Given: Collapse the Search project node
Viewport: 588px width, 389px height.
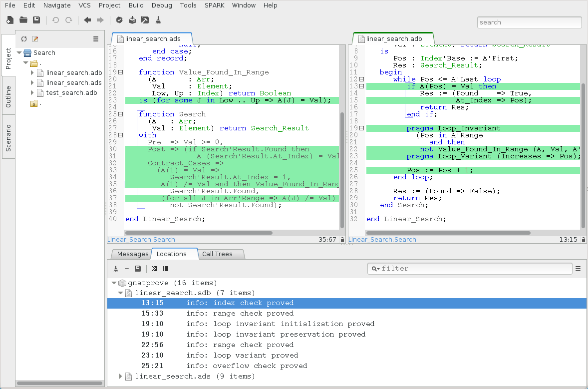Looking at the screenshot, I should [19, 53].
